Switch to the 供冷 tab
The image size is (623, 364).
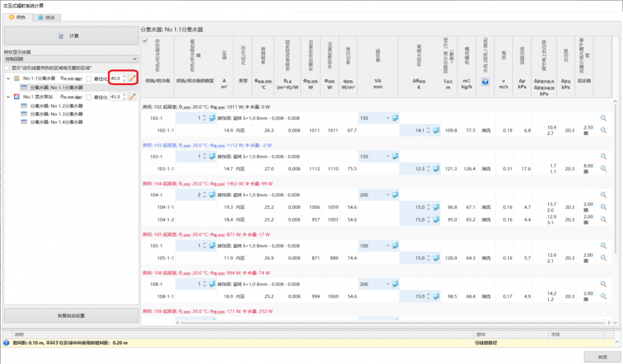coord(46,17)
